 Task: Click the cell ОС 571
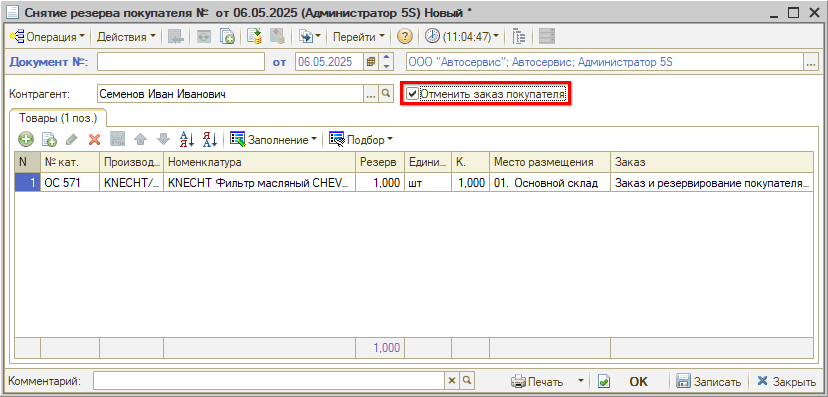pyautogui.click(x=70, y=183)
